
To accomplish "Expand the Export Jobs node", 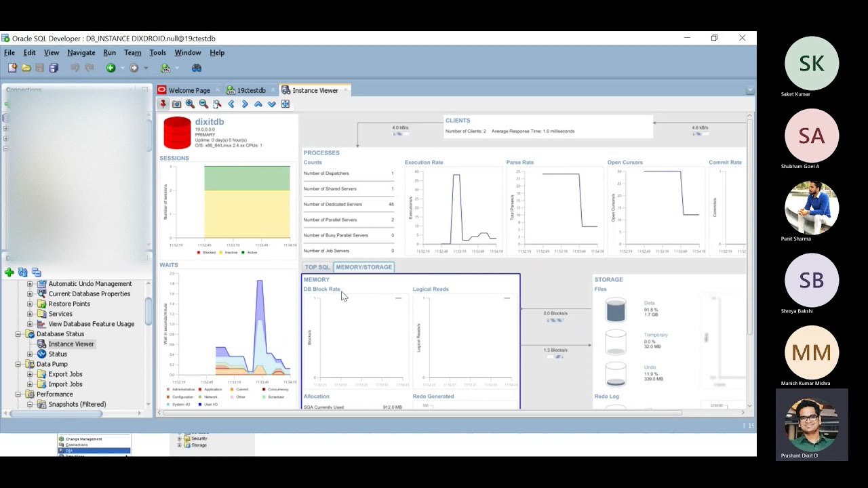I will 30,374.
